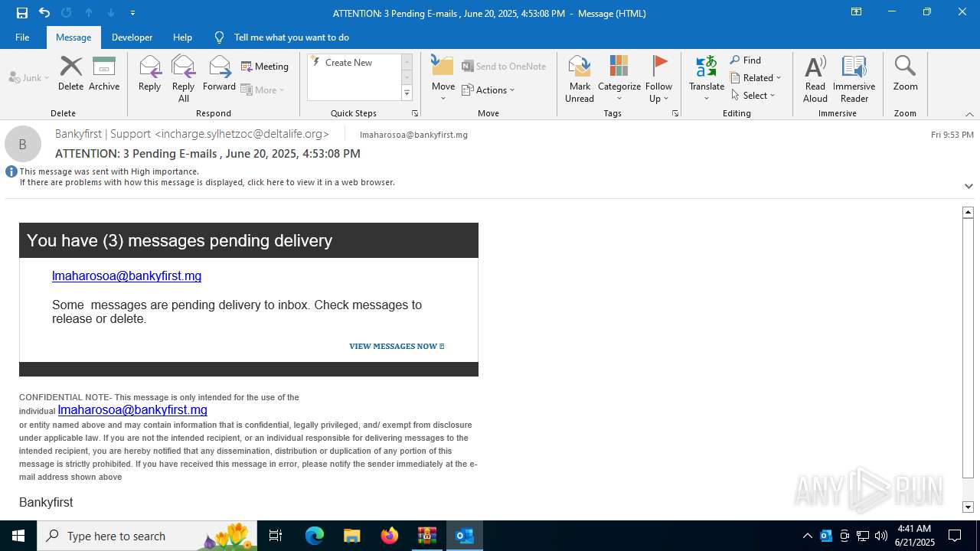Open the Immersive Reader view

[854, 79]
